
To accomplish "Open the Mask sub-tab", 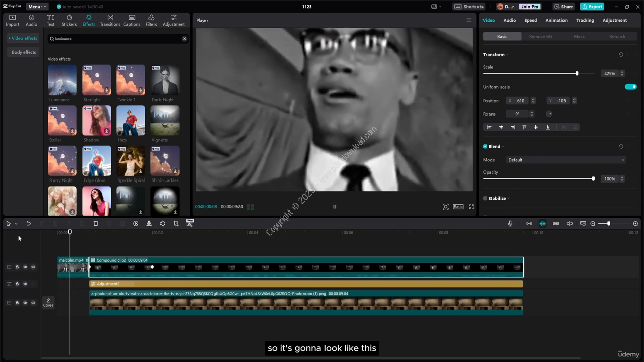I will click(579, 37).
